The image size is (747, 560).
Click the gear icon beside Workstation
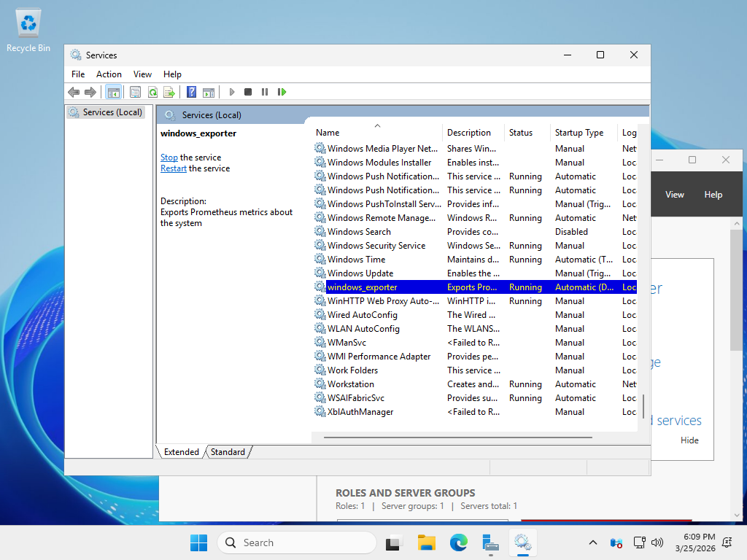click(x=320, y=384)
